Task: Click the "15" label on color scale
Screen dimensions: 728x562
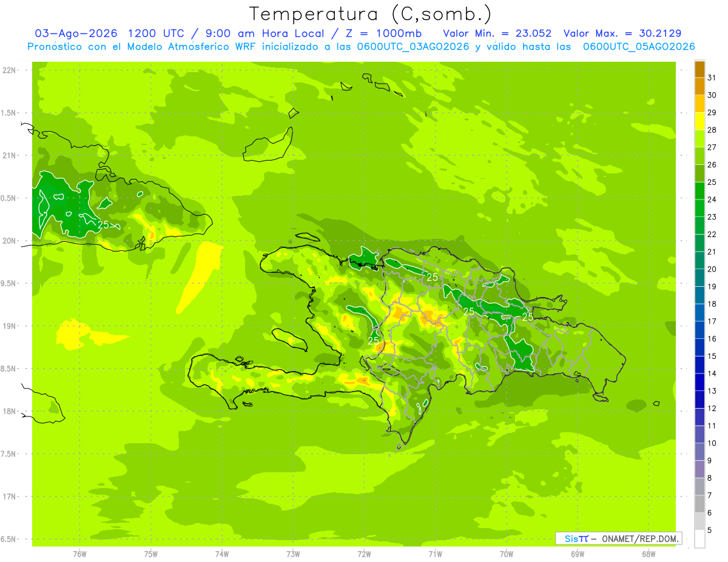Action: [712, 356]
